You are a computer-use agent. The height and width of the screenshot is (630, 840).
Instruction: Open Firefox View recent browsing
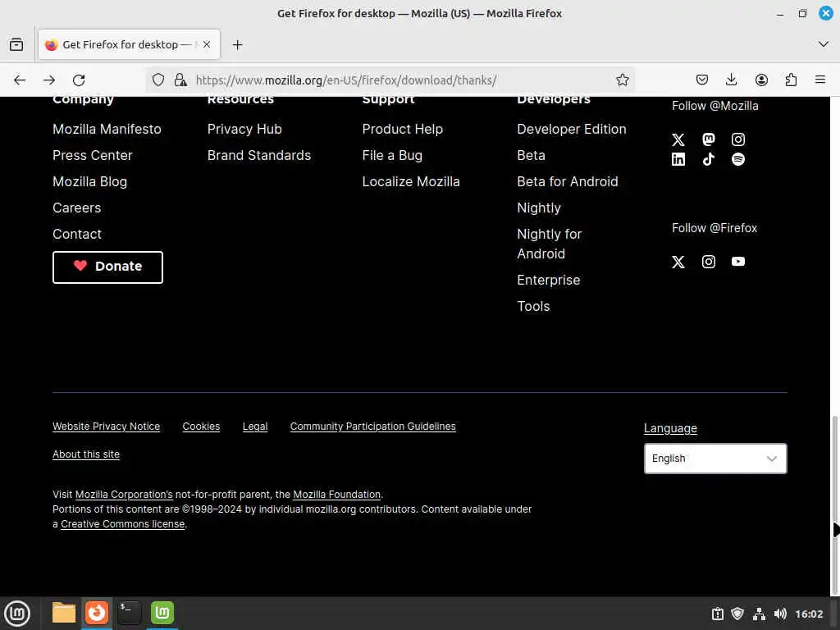[x=16, y=44]
